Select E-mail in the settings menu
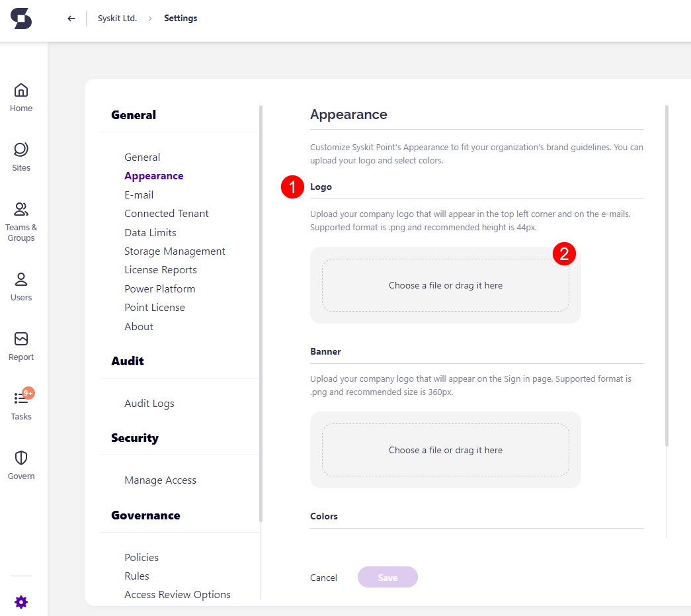691x616 pixels. point(139,195)
